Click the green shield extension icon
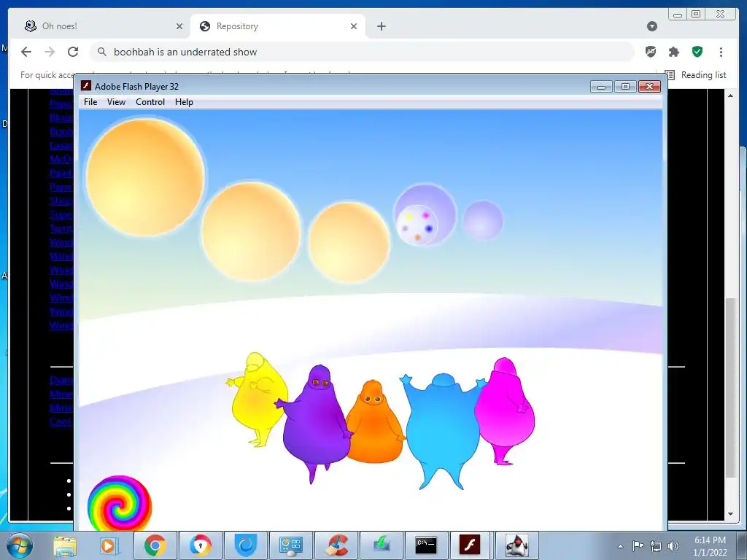 point(697,52)
